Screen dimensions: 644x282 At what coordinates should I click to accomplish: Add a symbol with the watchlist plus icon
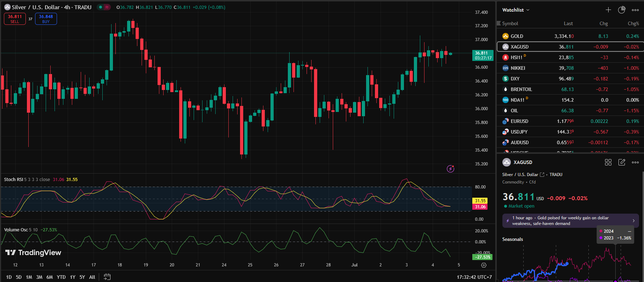(x=608, y=10)
